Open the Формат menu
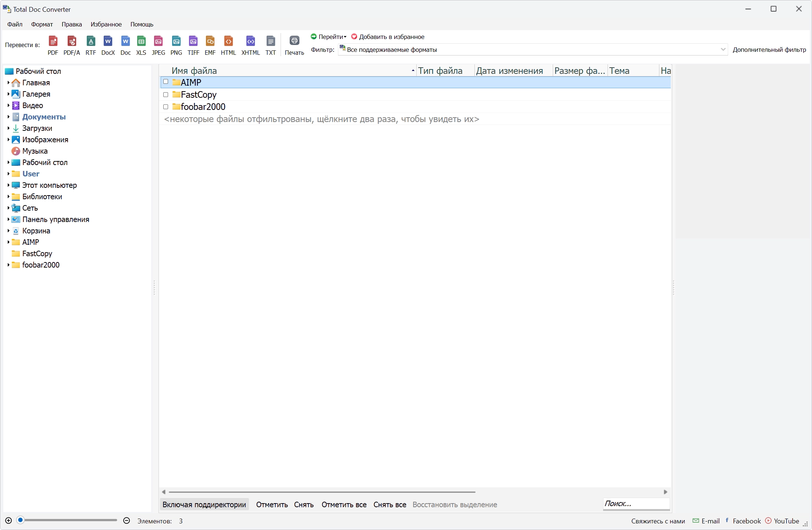 pos(42,24)
